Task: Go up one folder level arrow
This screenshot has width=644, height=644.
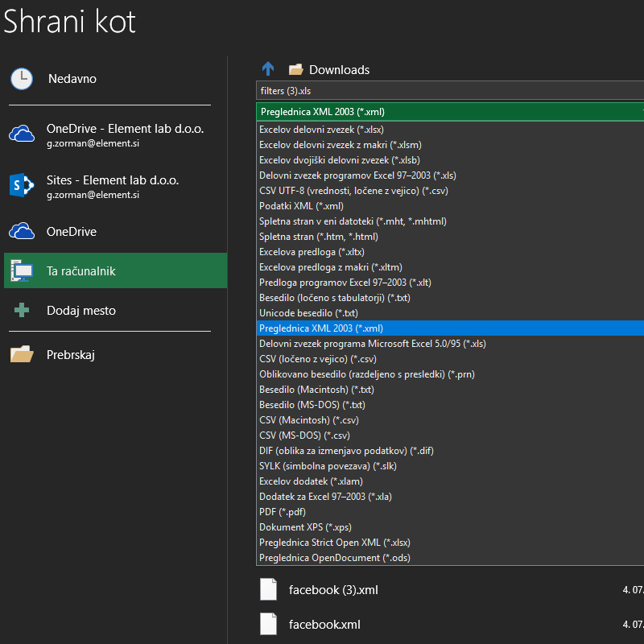Action: tap(268, 69)
